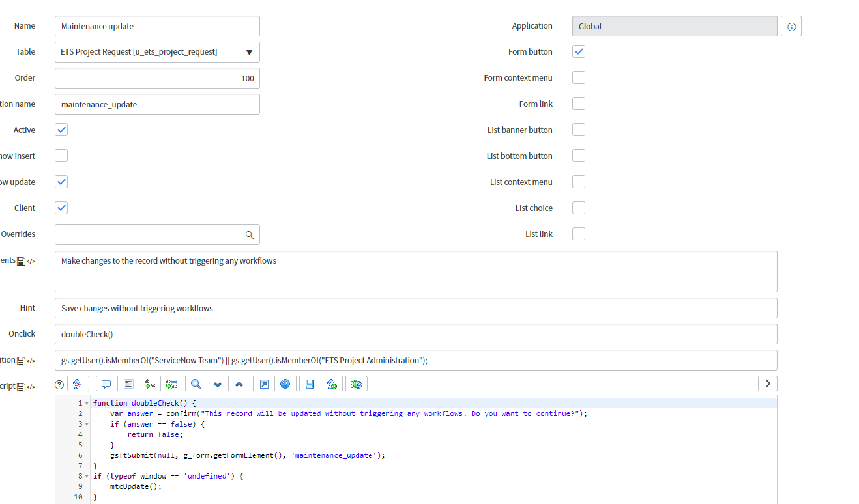859x504 pixels.
Task: Click the Overrides reference field
Action: [x=147, y=234]
